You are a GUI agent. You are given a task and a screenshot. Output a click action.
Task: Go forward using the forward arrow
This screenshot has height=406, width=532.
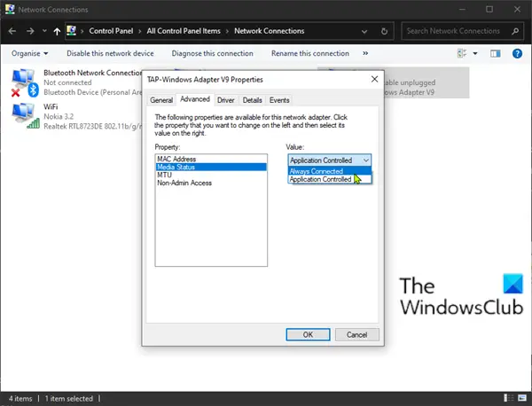point(30,31)
